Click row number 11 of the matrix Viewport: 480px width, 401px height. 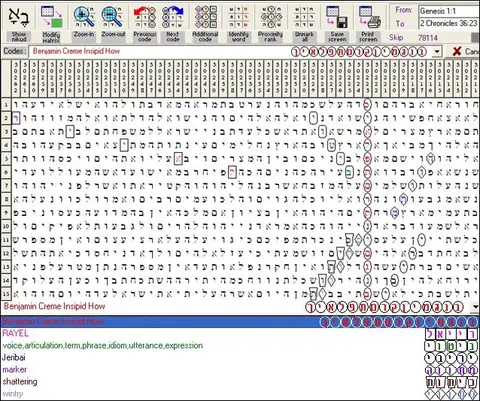tap(6, 240)
